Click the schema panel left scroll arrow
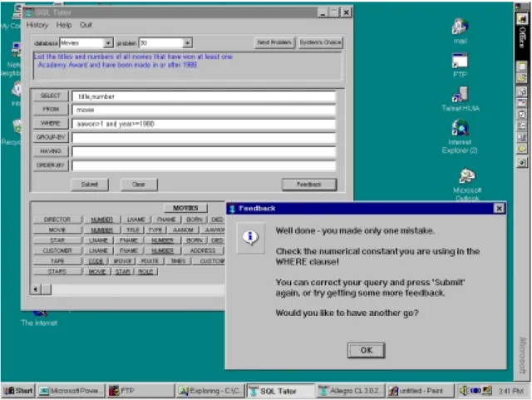Image resolution: width=532 pixels, height=400 pixels. point(35,289)
